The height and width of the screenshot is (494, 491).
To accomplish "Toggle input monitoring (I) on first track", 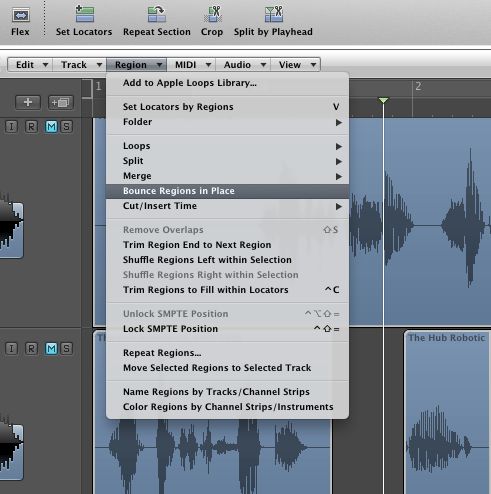I will coord(11,127).
